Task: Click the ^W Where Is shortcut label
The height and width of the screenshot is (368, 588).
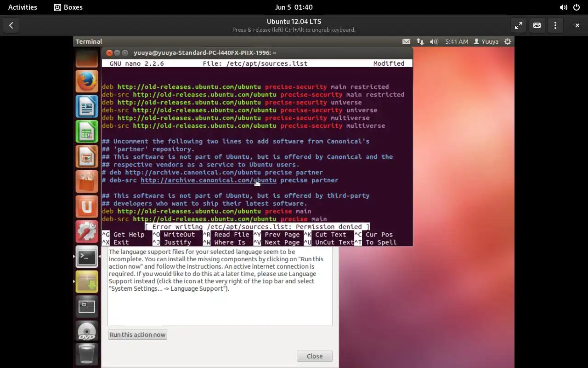Action: point(224,242)
